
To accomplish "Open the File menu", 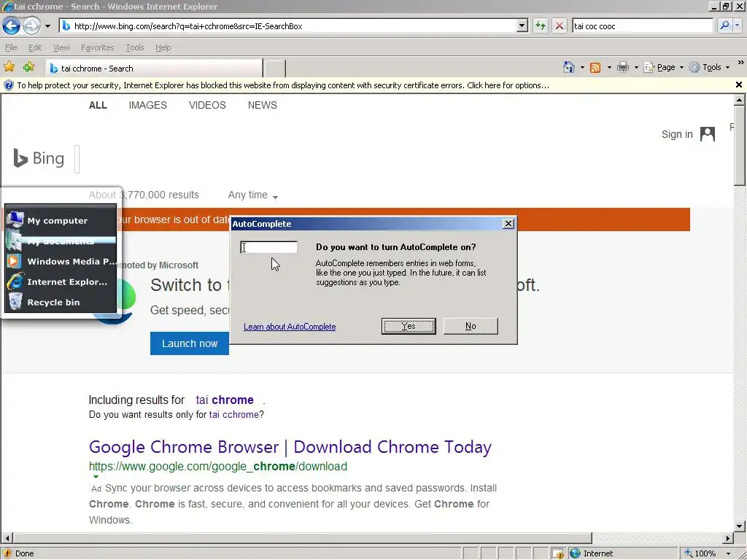I will (x=11, y=47).
